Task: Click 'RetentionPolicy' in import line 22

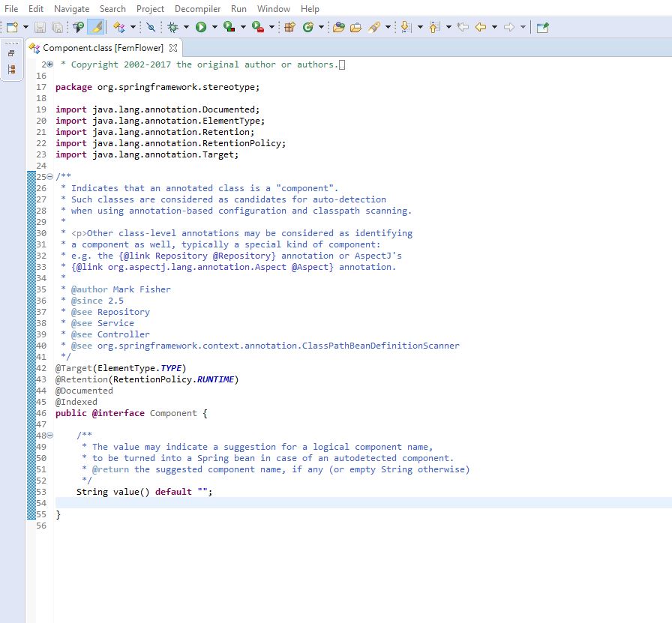Action: pyautogui.click(x=241, y=143)
